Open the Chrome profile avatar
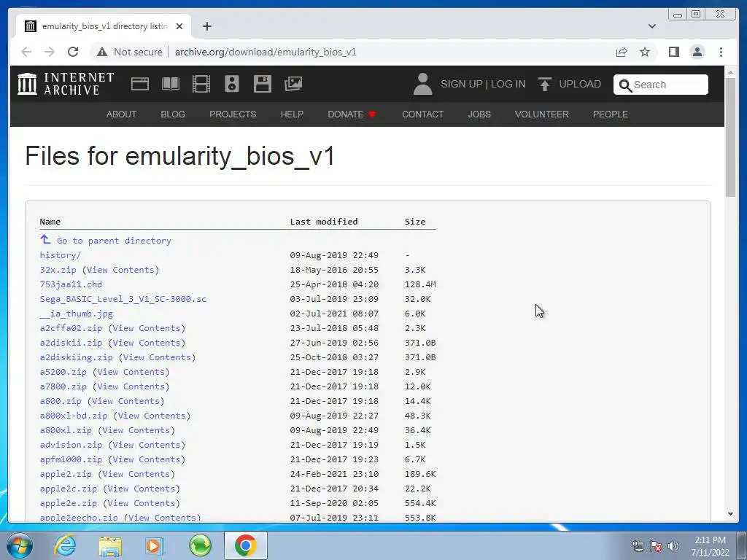The width and height of the screenshot is (747, 560). (x=697, y=52)
